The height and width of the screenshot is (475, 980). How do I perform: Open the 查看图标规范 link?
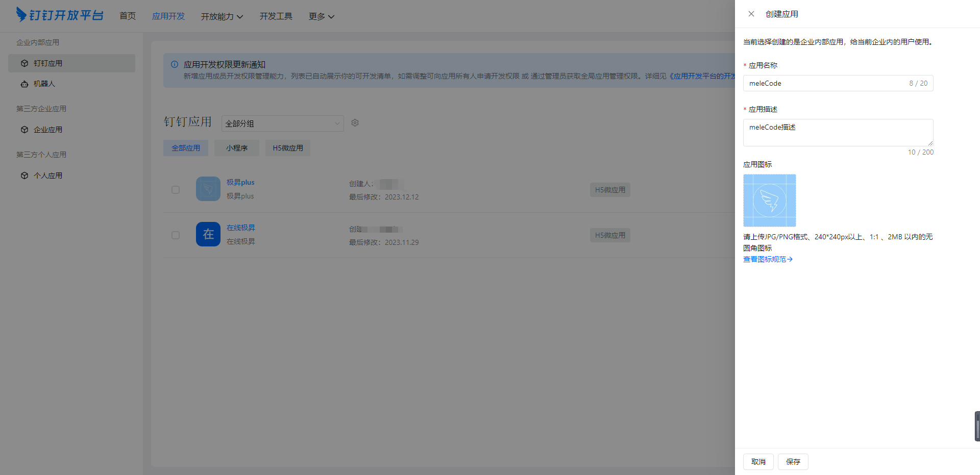[768, 259]
